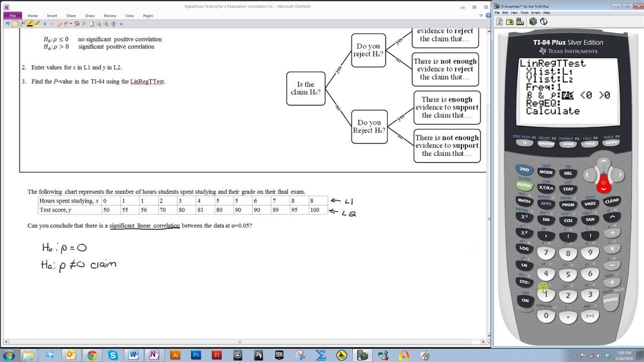Select the Lasso Select tool in OneNote
Viewport: 644px width, 362px height.
[76, 24]
